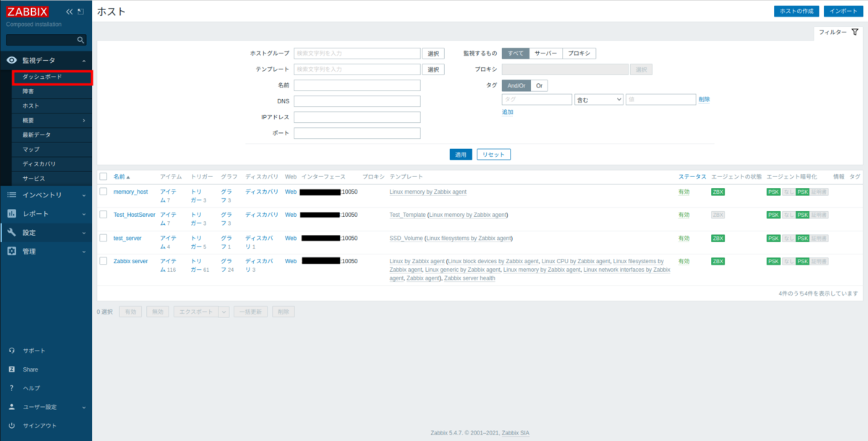Click the green ZBX badge for memory_host
868x441 pixels.
[718, 192]
